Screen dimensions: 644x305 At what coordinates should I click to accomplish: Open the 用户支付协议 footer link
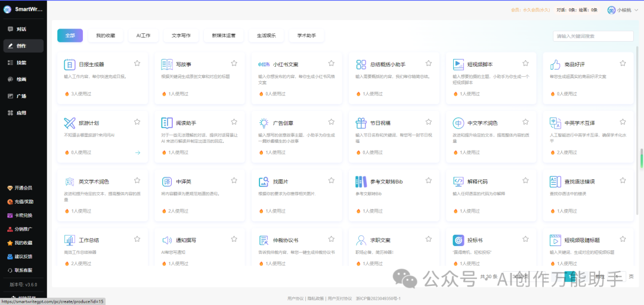pyautogui.click(x=340, y=298)
